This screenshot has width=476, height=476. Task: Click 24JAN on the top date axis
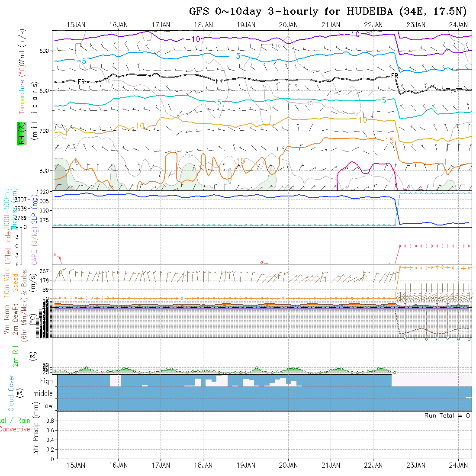[458, 25]
